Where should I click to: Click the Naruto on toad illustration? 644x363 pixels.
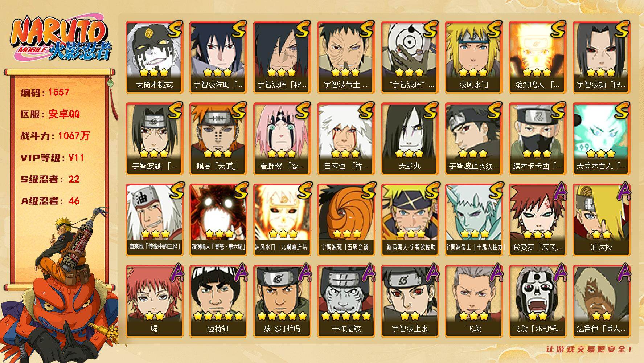pos(60,287)
